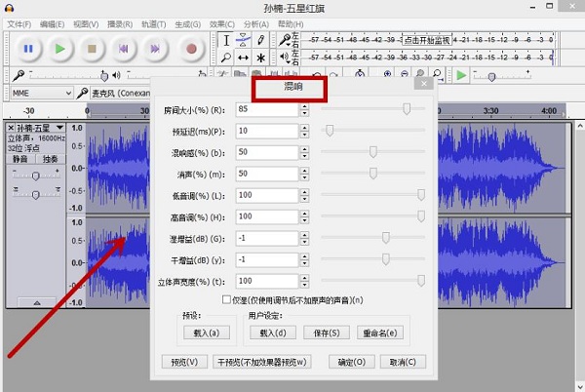Open the 效果(C) effects menu
This screenshot has width=585, height=392.
pos(222,23)
